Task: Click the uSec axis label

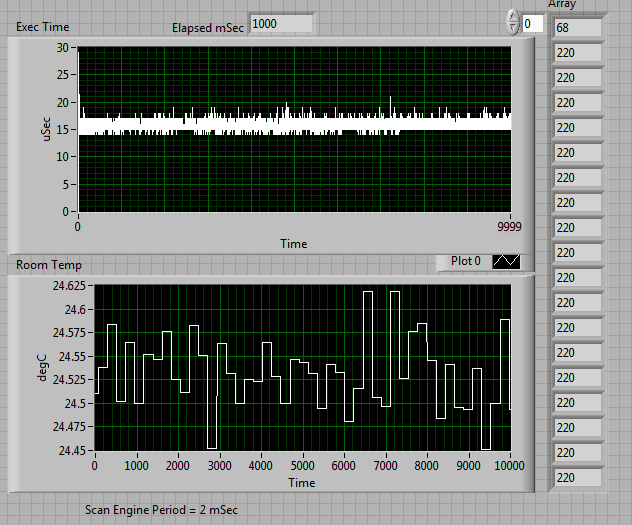Action: tap(46, 129)
